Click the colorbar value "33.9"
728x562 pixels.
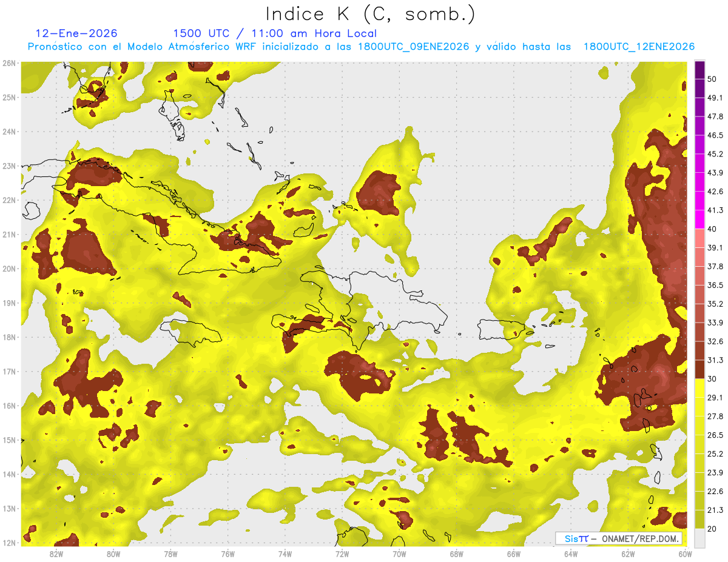[x=715, y=323]
